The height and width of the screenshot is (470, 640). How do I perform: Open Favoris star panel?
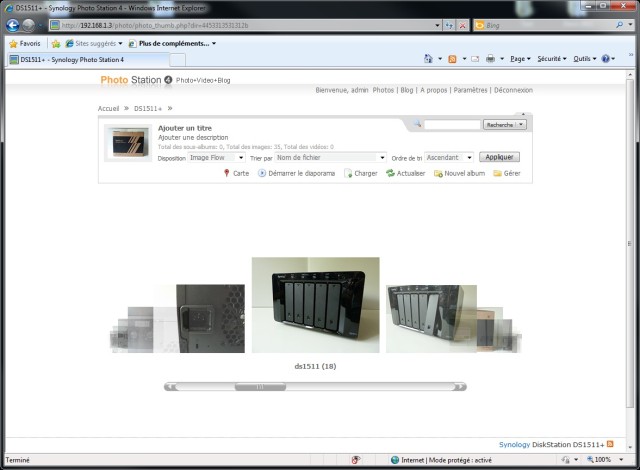(x=25, y=43)
